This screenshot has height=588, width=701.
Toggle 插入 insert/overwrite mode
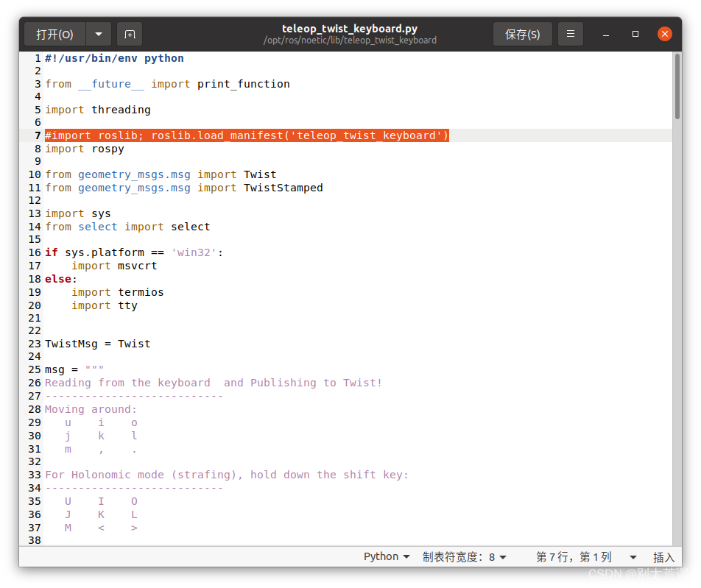click(x=664, y=557)
